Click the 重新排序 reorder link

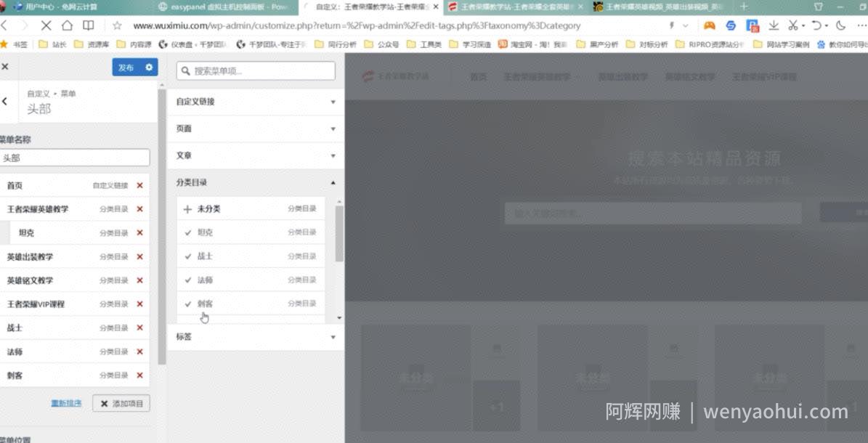click(x=66, y=403)
